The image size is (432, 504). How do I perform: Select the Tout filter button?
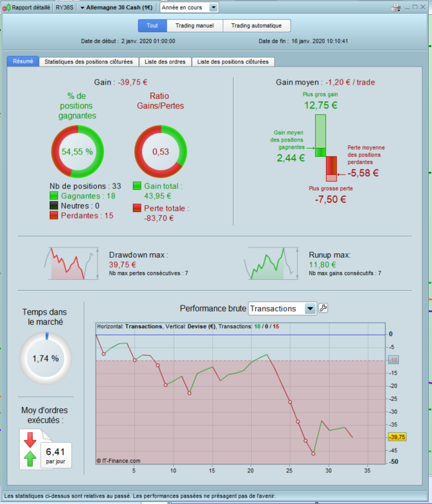click(152, 26)
